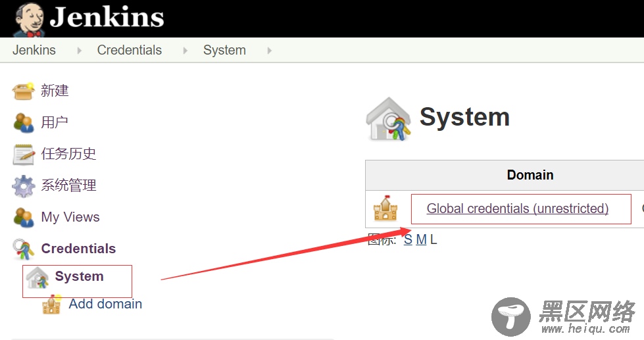
Task: Click the Jenkins header title text
Action: 107,18
